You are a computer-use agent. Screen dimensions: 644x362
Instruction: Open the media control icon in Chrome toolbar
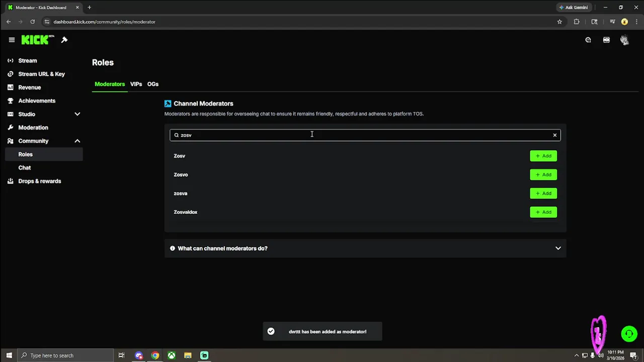[612, 22]
